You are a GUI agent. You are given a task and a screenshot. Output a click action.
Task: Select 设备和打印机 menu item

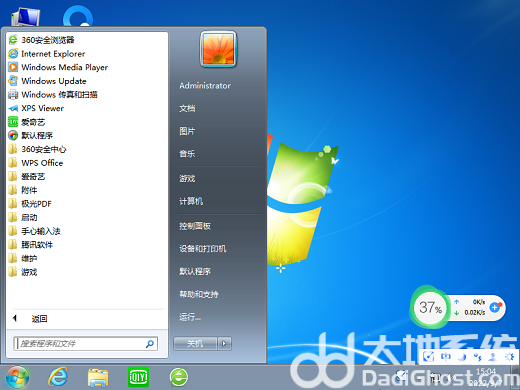pos(203,249)
